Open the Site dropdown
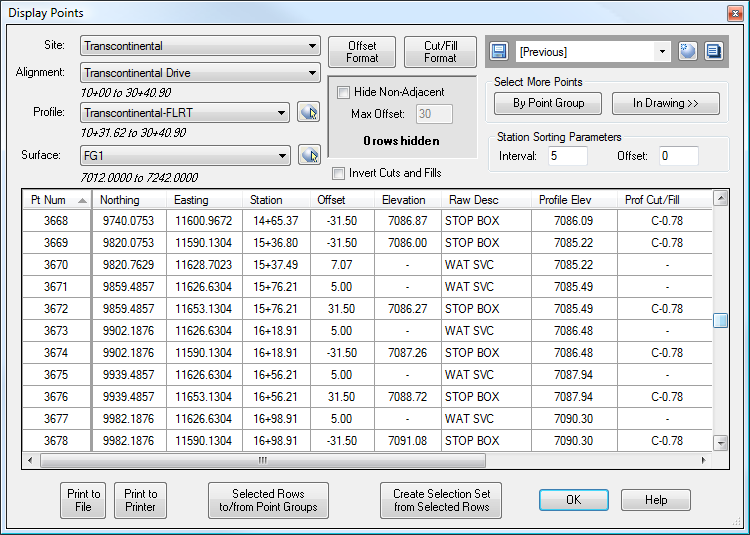Screen dimensions: 750x535 point(200,46)
